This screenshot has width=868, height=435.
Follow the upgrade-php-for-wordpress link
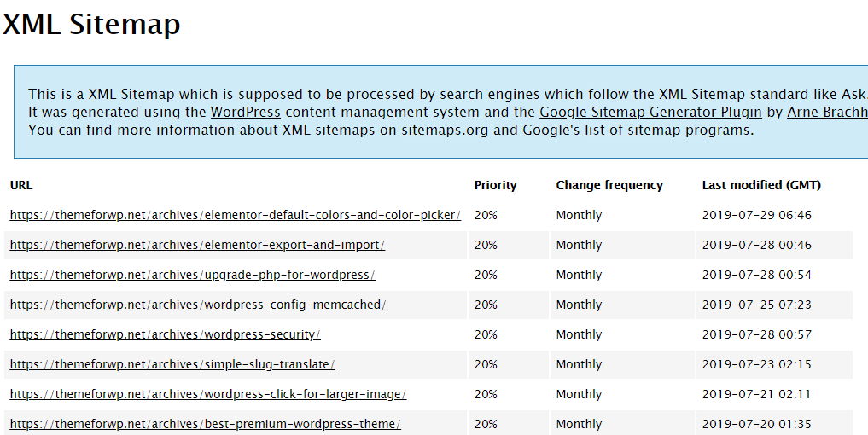pos(192,275)
